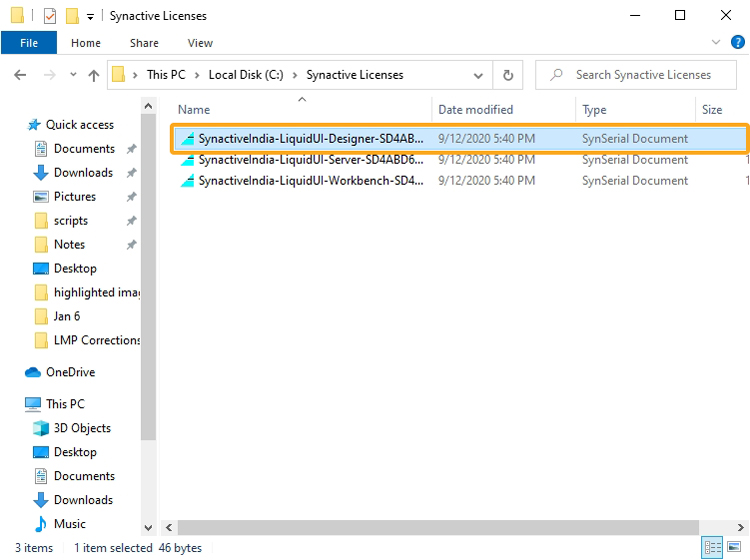Viewport: 750px width, 560px height.
Task: Open the address bar history dropdown
Action: coord(479,75)
